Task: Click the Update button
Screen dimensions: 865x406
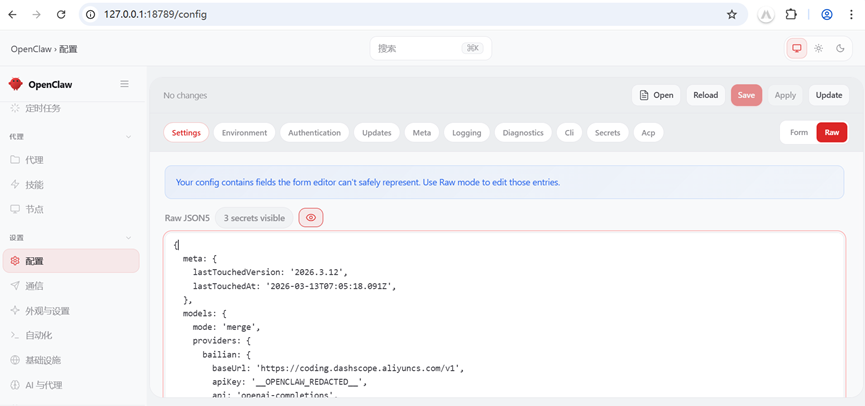Action: pos(829,95)
